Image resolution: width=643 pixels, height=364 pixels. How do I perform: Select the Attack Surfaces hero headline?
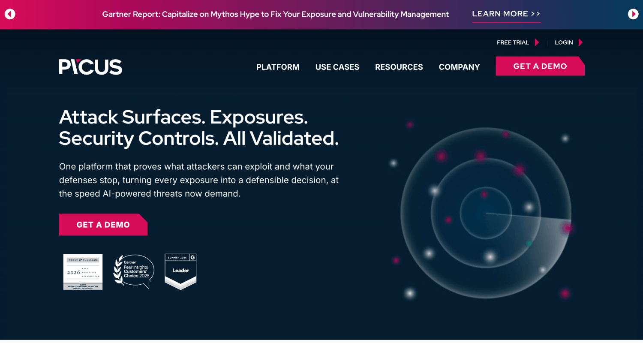pos(199,128)
